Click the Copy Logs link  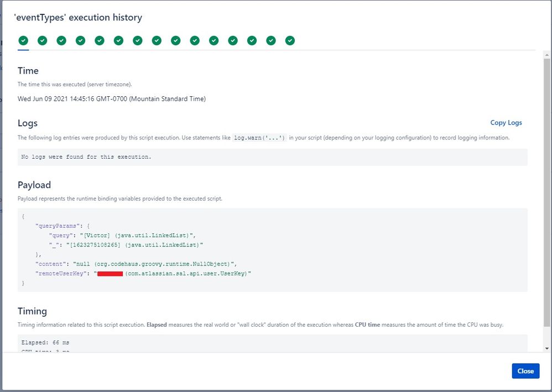(x=506, y=123)
